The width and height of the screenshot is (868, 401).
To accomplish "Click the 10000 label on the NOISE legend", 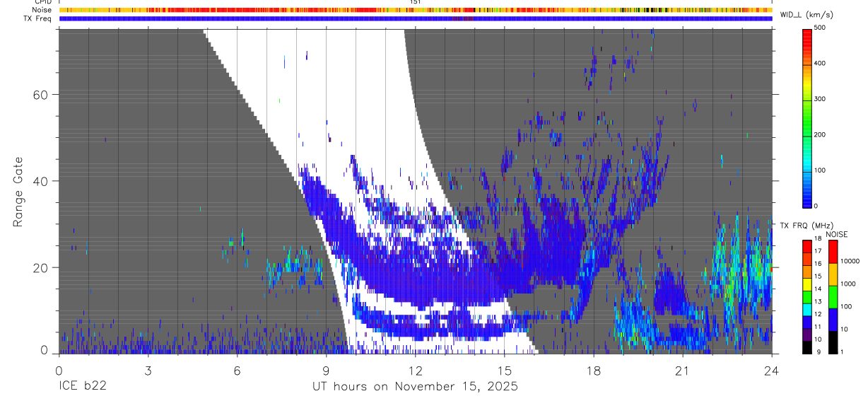I will click(x=850, y=261).
